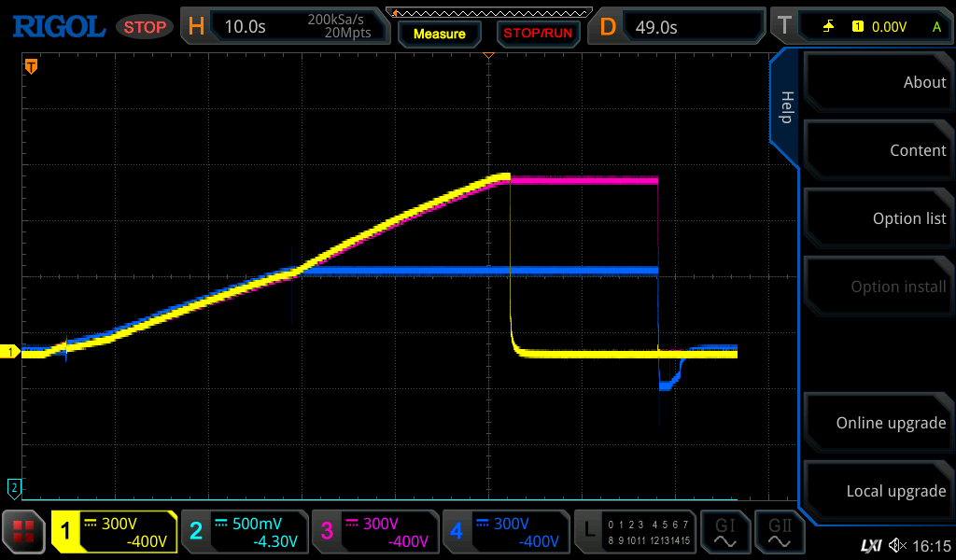Open the trigger T 0.00V settings
Image resolution: width=956 pixels, height=560 pixels.
point(859,26)
